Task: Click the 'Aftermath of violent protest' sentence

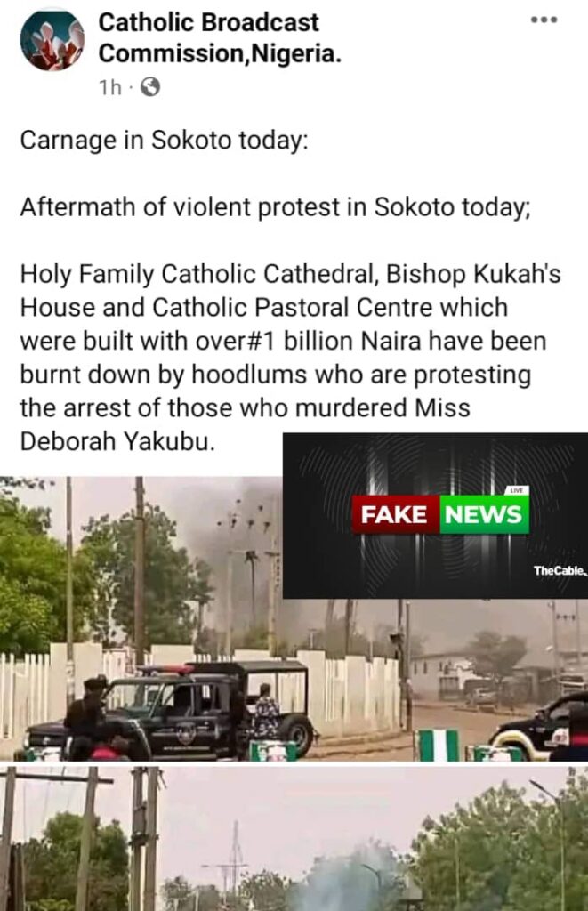Action: point(276,207)
